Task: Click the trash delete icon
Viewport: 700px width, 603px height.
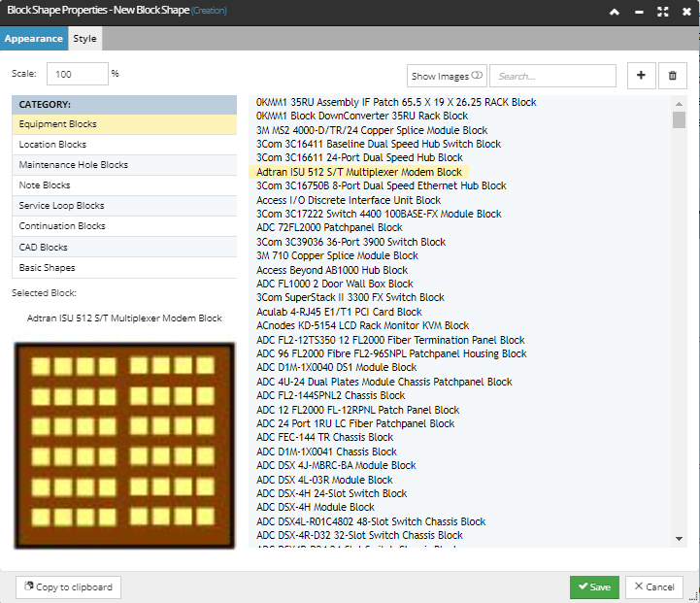Action: point(672,76)
